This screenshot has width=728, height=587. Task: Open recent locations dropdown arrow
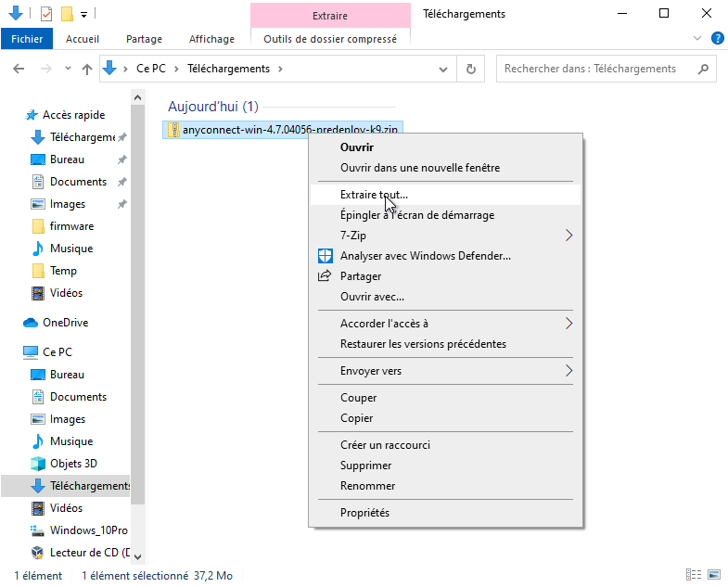pos(68,69)
